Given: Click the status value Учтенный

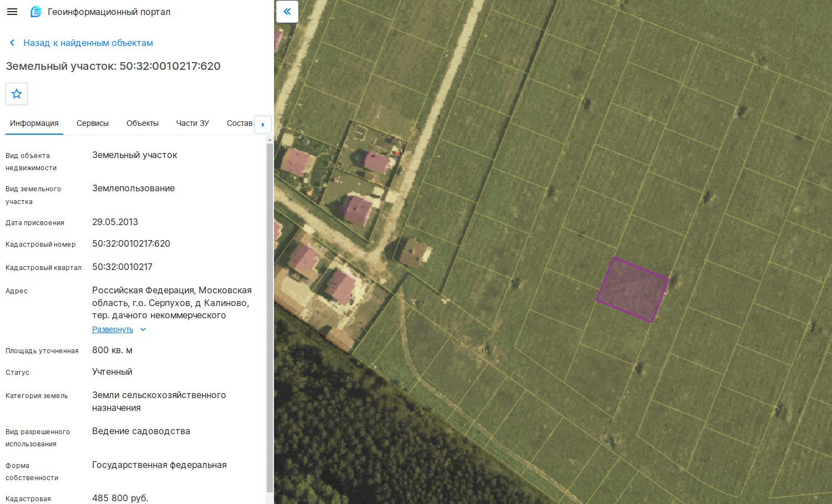Looking at the screenshot, I should point(112,371).
